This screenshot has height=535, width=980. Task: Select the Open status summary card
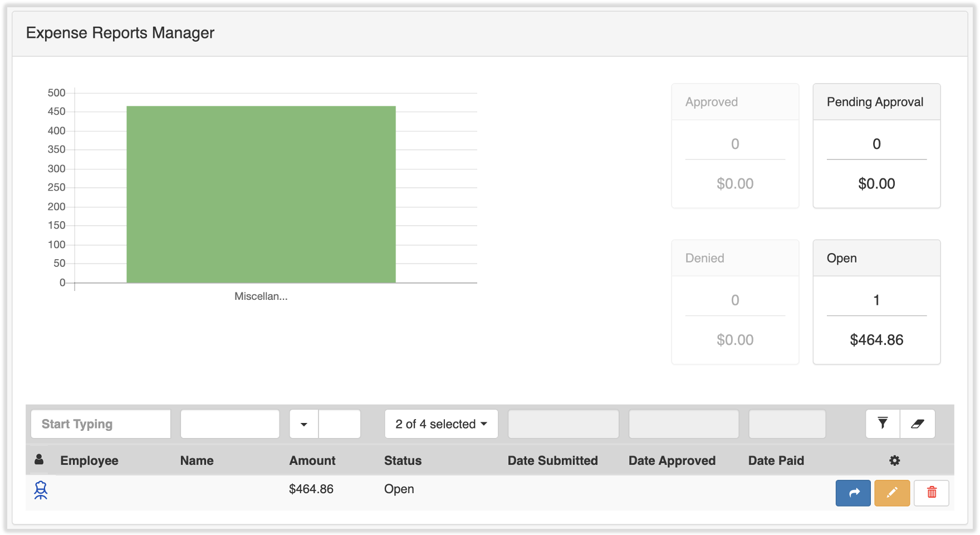876,302
